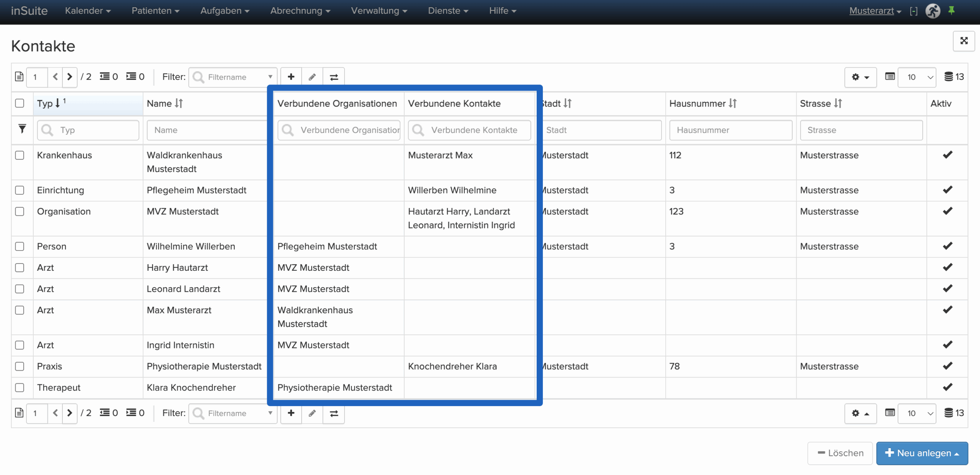This screenshot has width=980, height=475.
Task: Open the top rows-per-page dropdown showing 10
Action: 917,77
